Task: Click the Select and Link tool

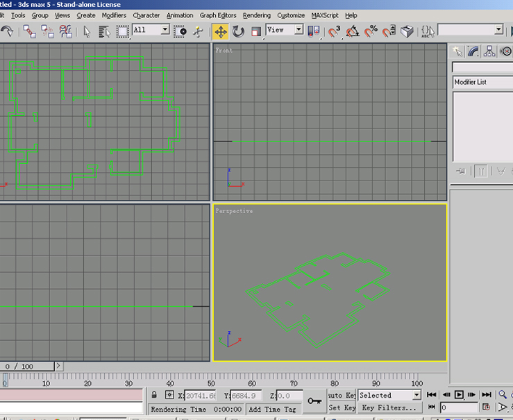Action: click(x=29, y=31)
